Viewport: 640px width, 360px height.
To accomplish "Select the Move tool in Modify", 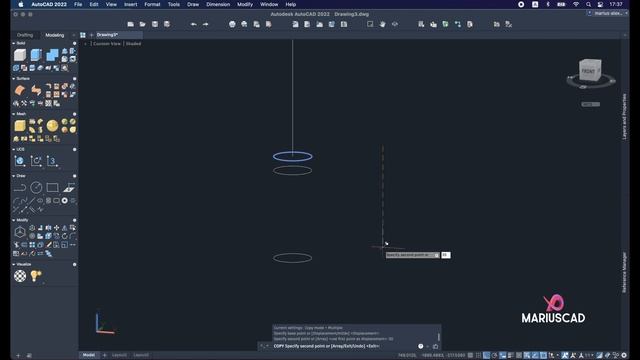I will (56, 228).
